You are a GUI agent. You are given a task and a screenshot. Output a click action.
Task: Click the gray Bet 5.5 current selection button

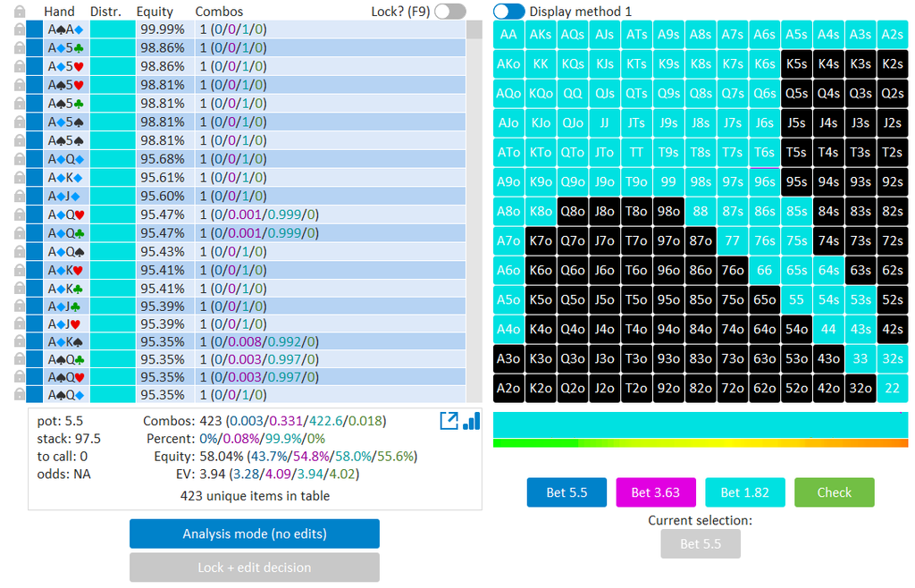point(701,543)
